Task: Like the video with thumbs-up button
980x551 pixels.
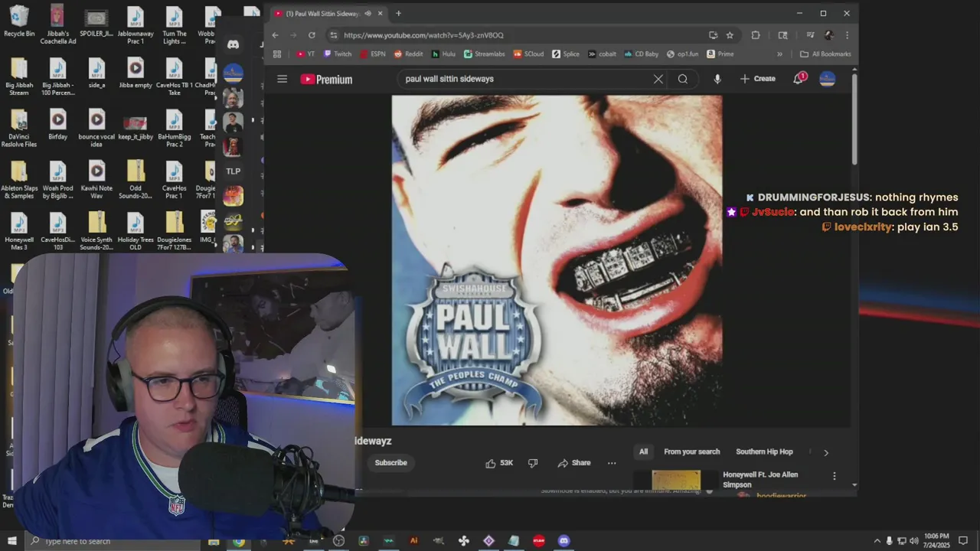Action: coord(499,463)
